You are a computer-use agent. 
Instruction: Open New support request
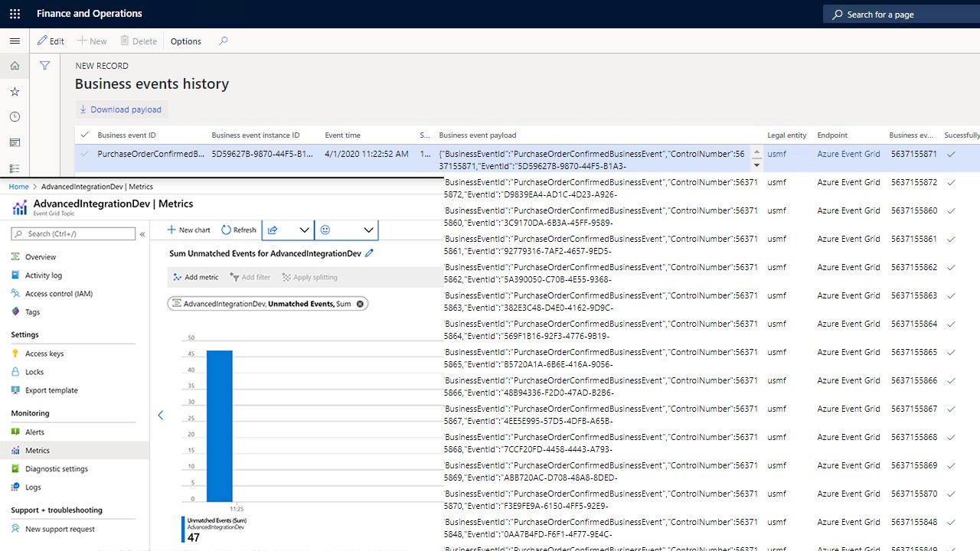[x=60, y=529]
